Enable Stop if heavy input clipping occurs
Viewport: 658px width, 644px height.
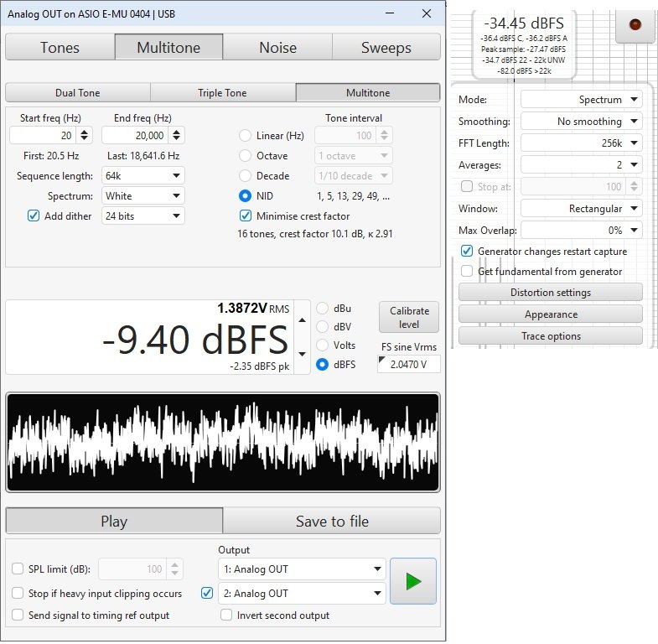[x=18, y=593]
